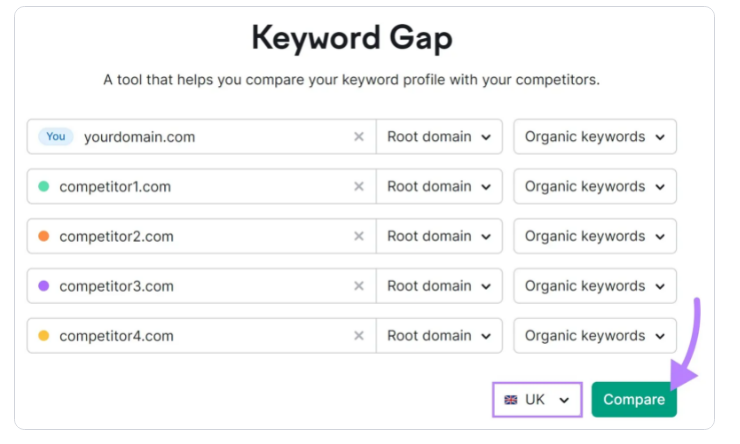The width and height of the screenshot is (740, 444).
Task: Expand Root domain dropdown for competitor2.com
Action: tap(439, 237)
